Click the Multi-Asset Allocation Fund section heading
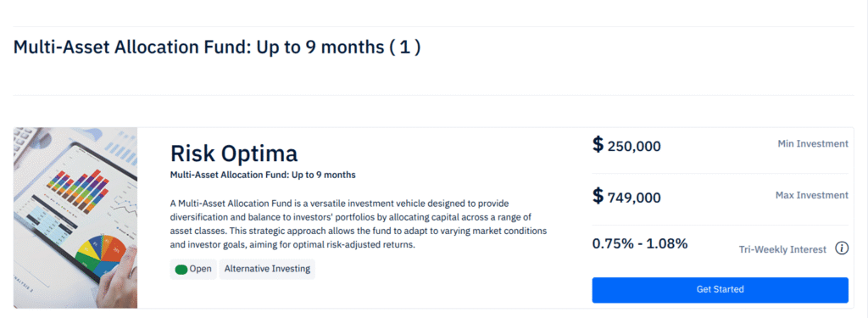The height and width of the screenshot is (318, 868). [217, 47]
